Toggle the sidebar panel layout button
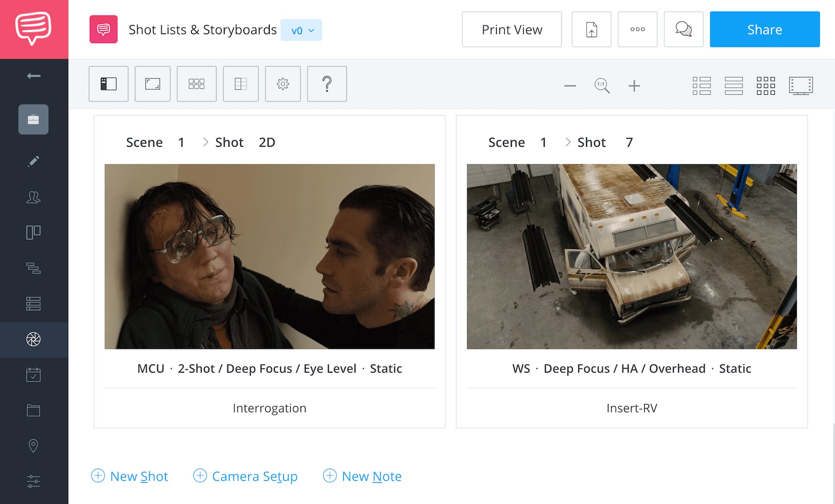The width and height of the screenshot is (835, 504). point(109,84)
